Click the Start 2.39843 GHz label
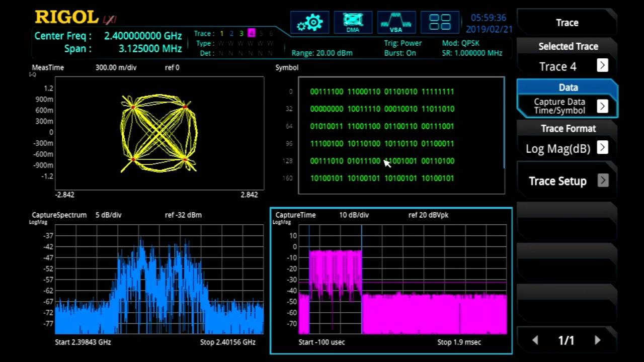 click(x=83, y=342)
